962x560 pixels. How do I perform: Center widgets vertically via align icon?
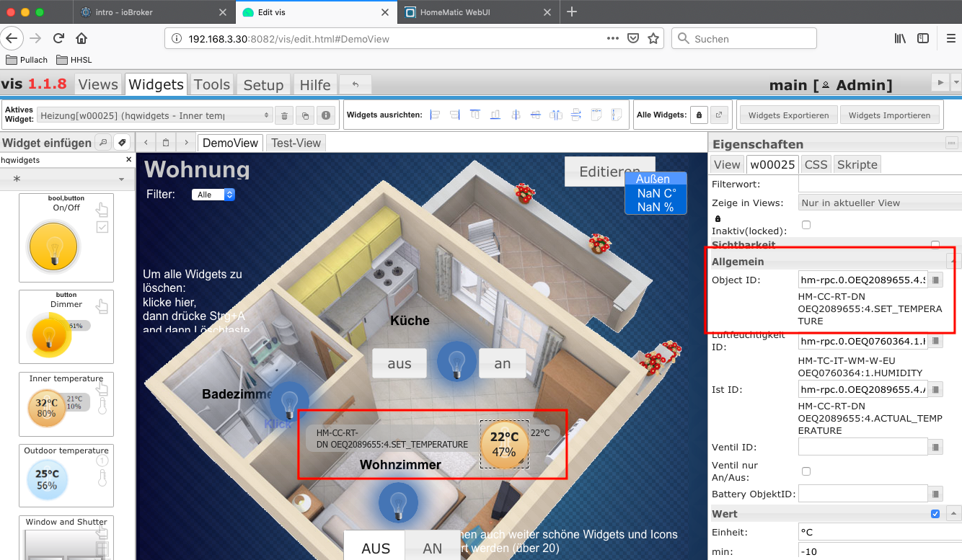coord(536,115)
